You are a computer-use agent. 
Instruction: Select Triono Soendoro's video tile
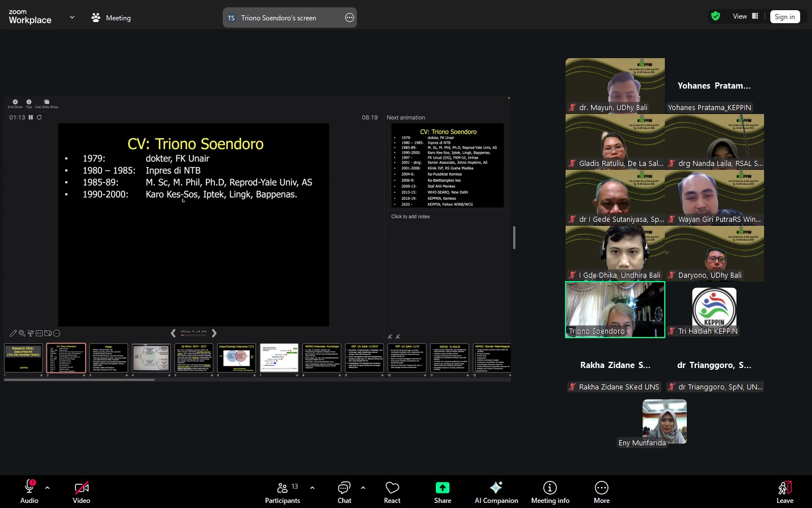615,309
